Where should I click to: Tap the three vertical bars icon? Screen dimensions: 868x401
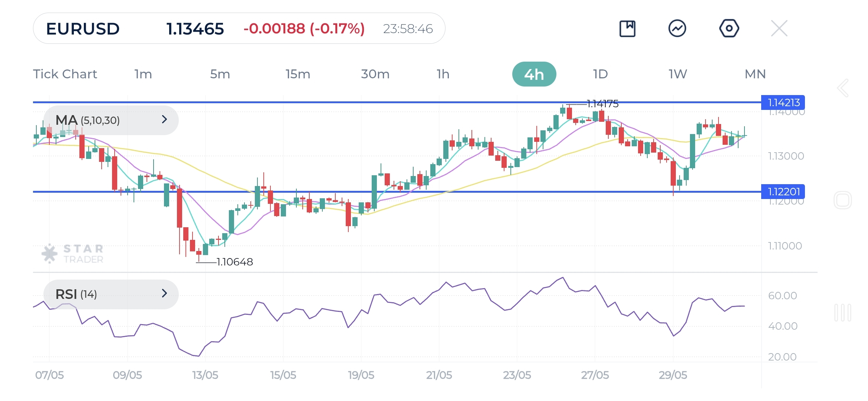pos(842,313)
